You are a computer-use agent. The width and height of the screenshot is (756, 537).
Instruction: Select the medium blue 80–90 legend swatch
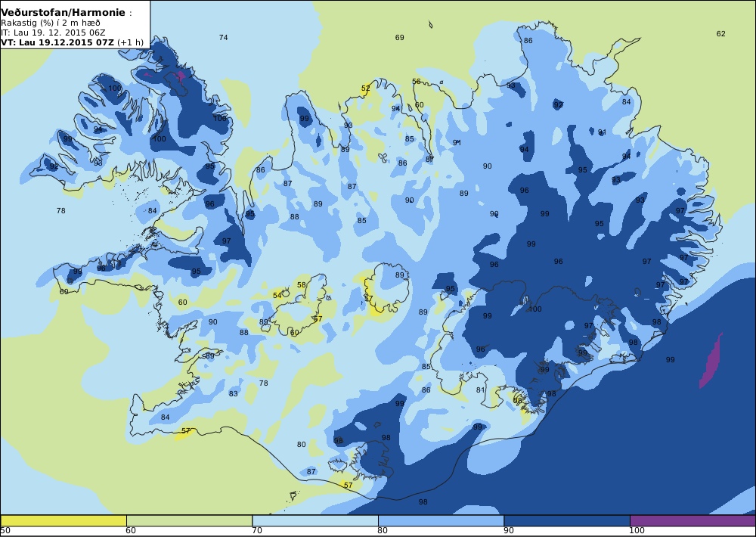(x=441, y=520)
